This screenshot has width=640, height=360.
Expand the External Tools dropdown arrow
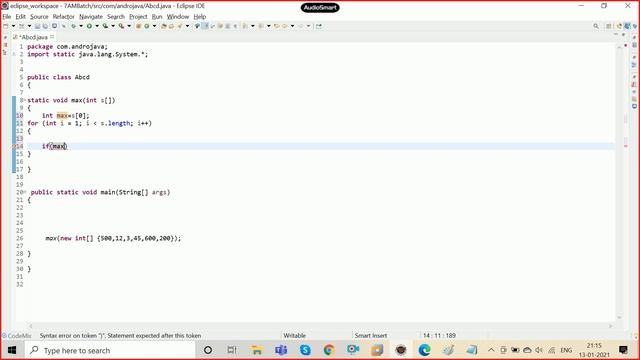point(129,26)
